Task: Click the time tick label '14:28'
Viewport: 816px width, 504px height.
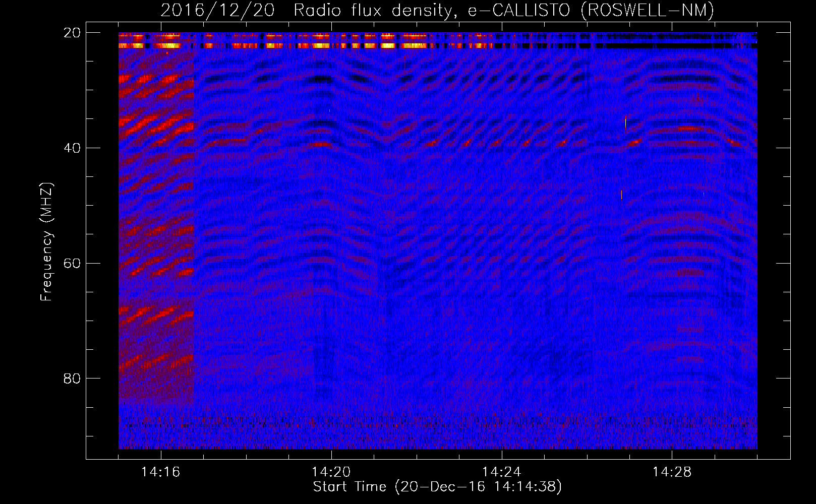Action: point(672,472)
